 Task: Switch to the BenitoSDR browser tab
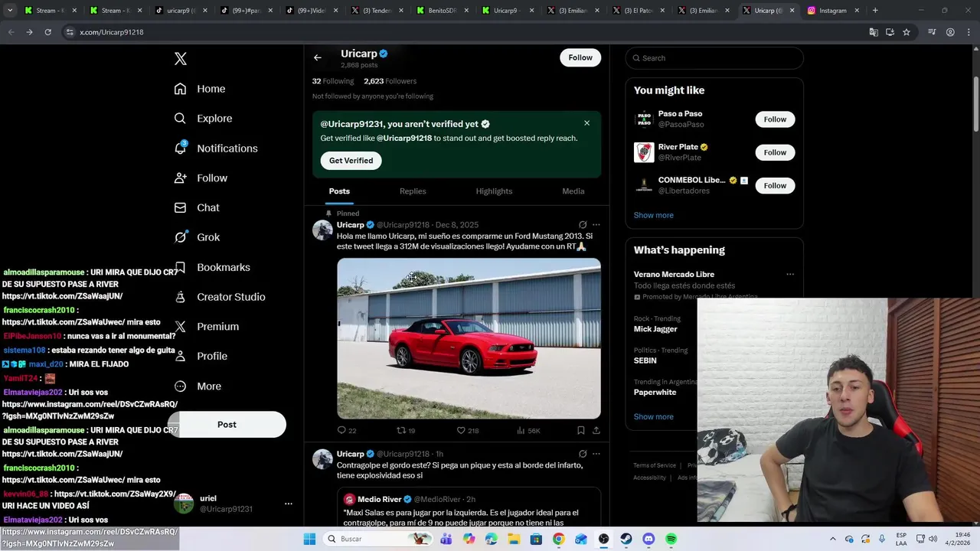[x=443, y=11]
